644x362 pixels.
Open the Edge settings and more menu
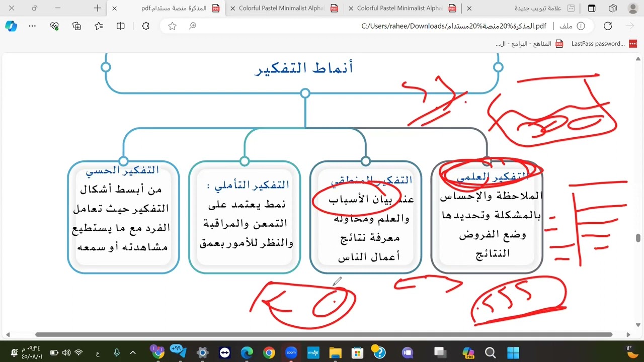point(33,26)
